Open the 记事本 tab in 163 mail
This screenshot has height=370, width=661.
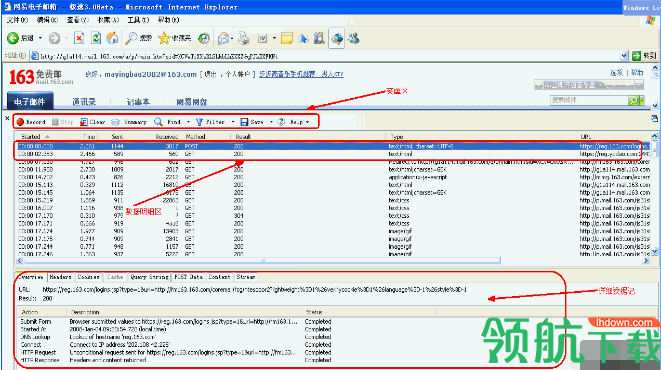tap(138, 102)
